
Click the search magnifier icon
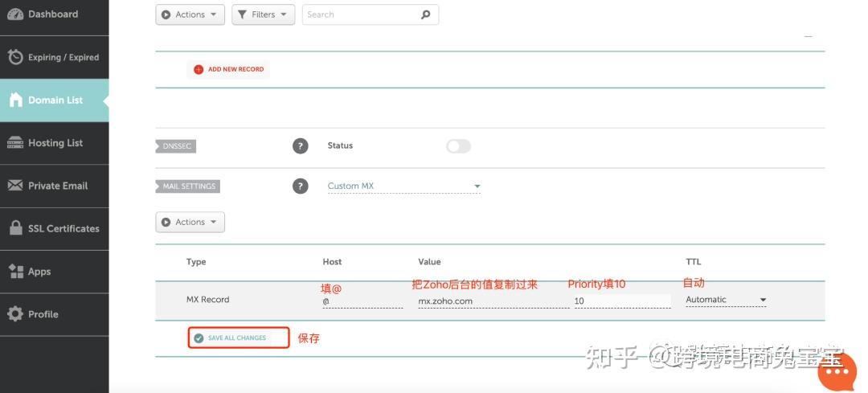pos(425,14)
